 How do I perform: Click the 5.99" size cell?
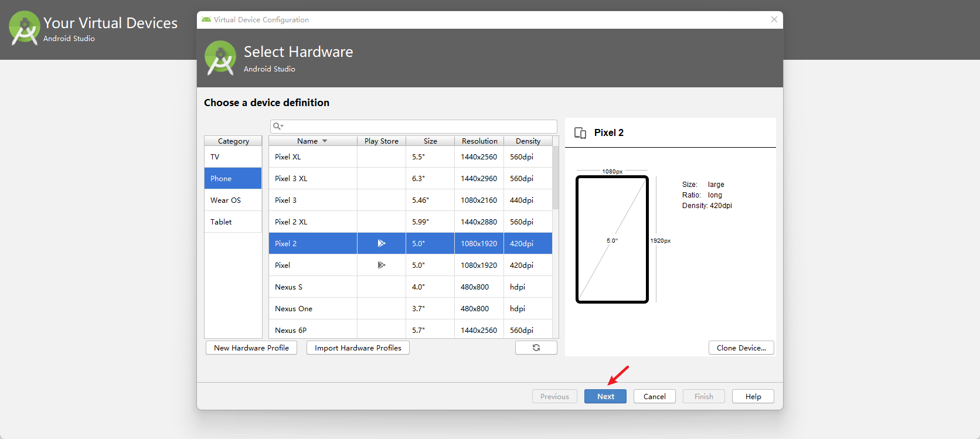point(430,222)
